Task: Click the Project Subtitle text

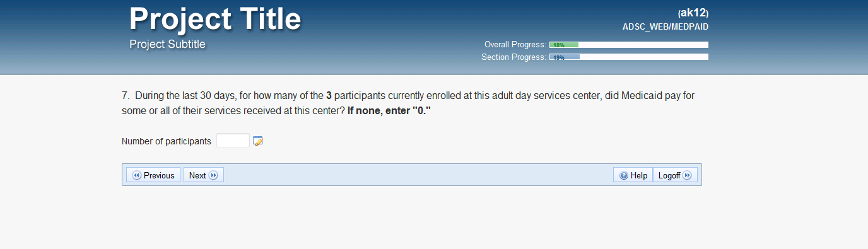Action: click(x=167, y=44)
